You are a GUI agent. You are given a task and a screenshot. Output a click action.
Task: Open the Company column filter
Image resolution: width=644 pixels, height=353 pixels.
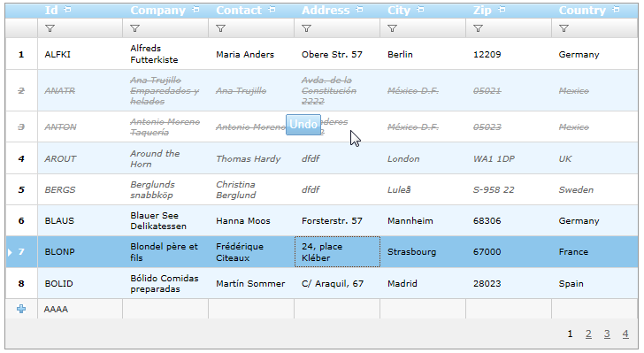coord(135,28)
